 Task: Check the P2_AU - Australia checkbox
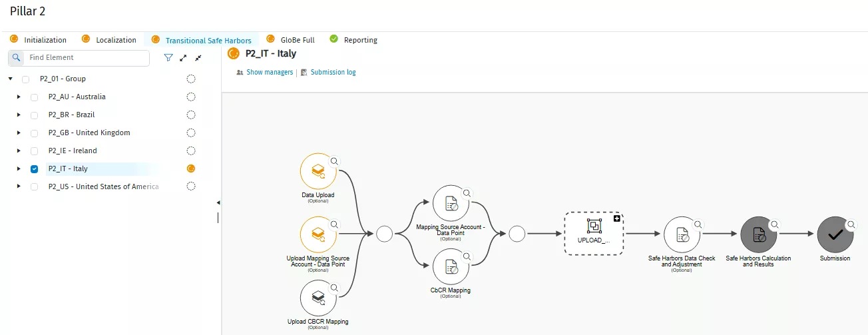(x=34, y=97)
